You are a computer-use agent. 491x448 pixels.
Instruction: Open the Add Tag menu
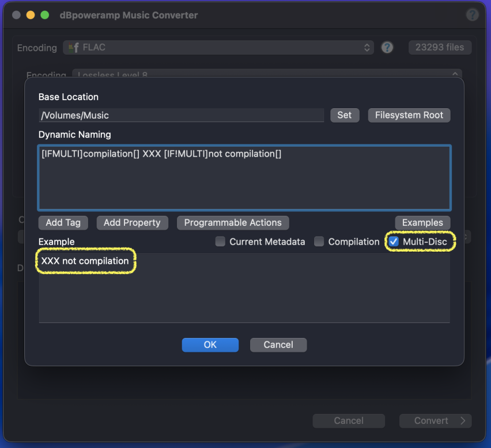pyautogui.click(x=63, y=223)
